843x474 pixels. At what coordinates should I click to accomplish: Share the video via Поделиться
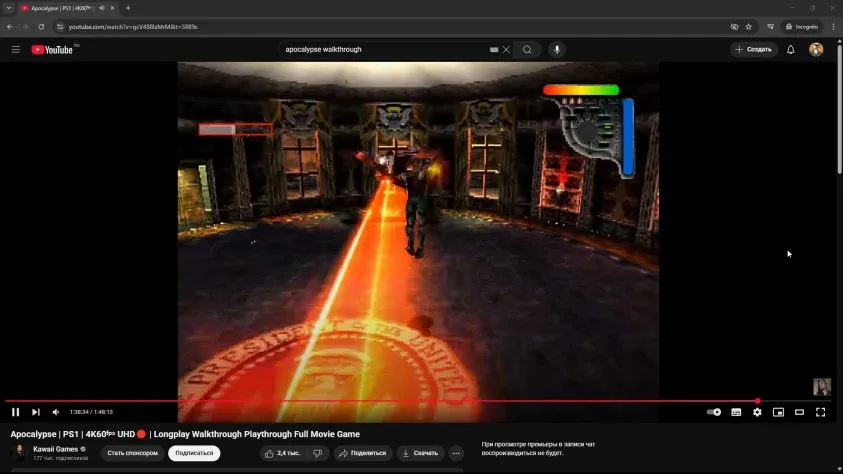coord(363,453)
